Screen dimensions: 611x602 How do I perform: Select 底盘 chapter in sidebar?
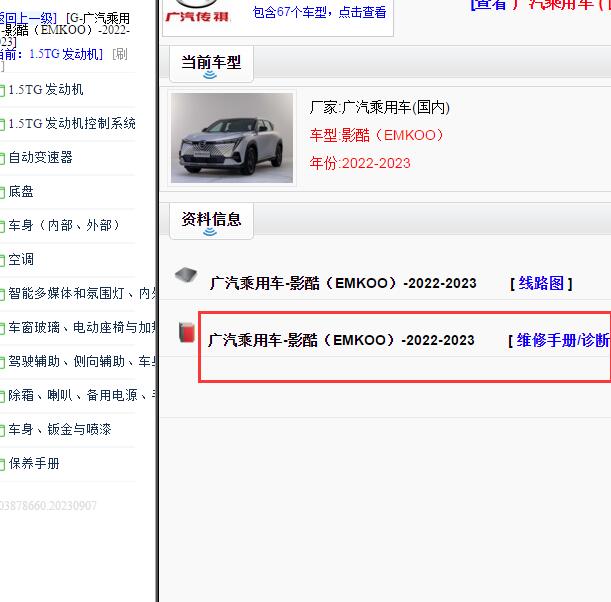click(x=21, y=191)
